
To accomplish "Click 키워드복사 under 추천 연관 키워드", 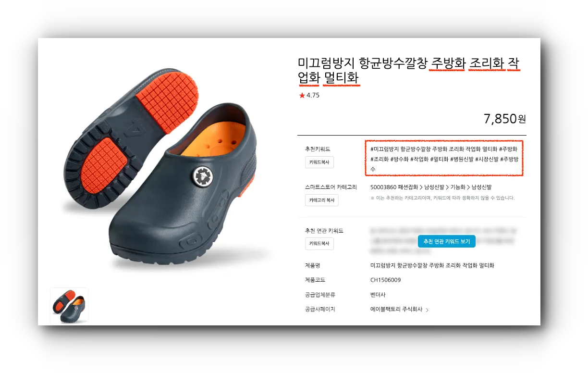I will tap(319, 244).
